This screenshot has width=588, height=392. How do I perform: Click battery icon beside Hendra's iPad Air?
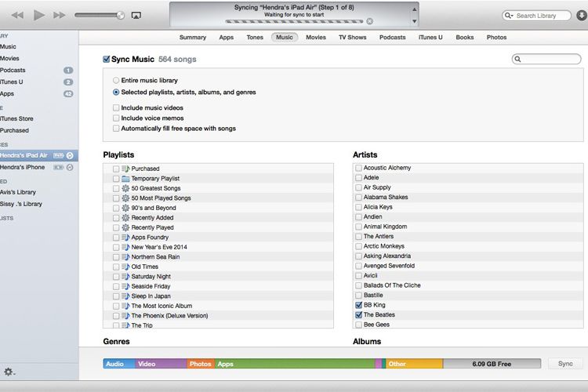tap(59, 156)
